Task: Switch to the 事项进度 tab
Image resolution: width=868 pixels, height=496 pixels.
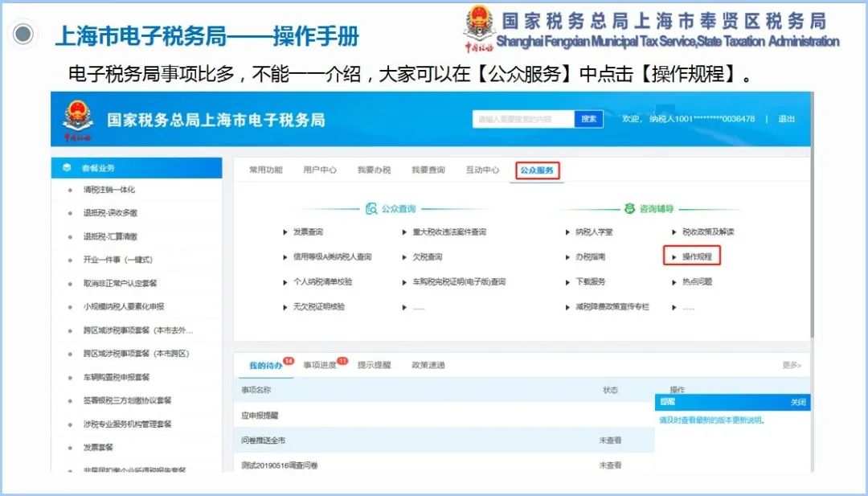Action: (319, 365)
